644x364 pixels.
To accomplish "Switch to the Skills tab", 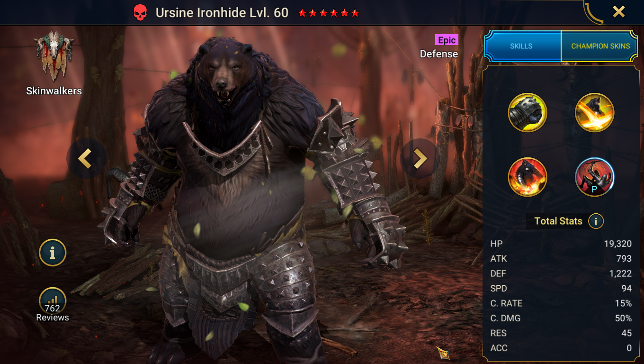I will pos(521,46).
